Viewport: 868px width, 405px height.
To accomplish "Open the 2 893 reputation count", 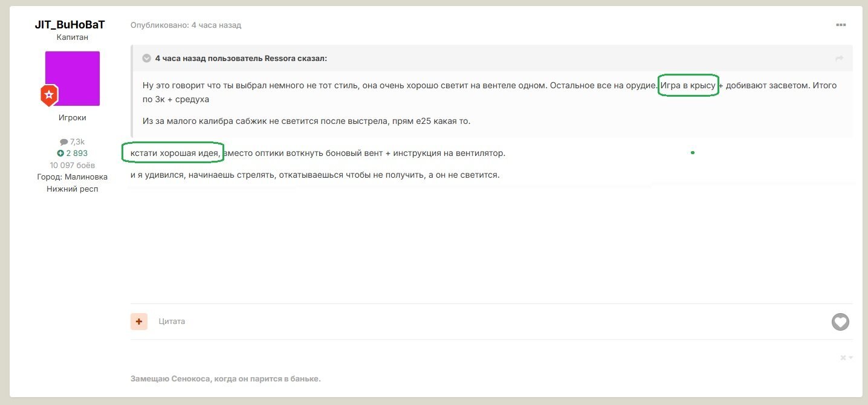I will [x=77, y=154].
